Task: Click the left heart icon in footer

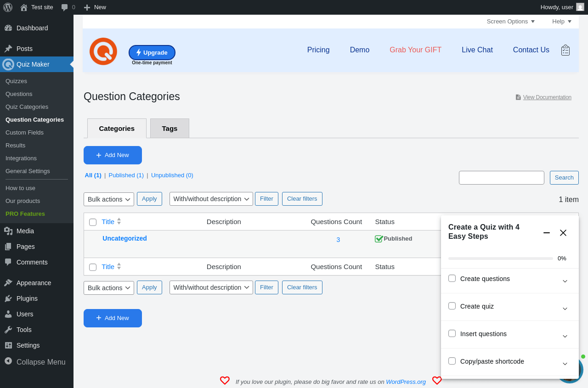Action: coord(225,381)
